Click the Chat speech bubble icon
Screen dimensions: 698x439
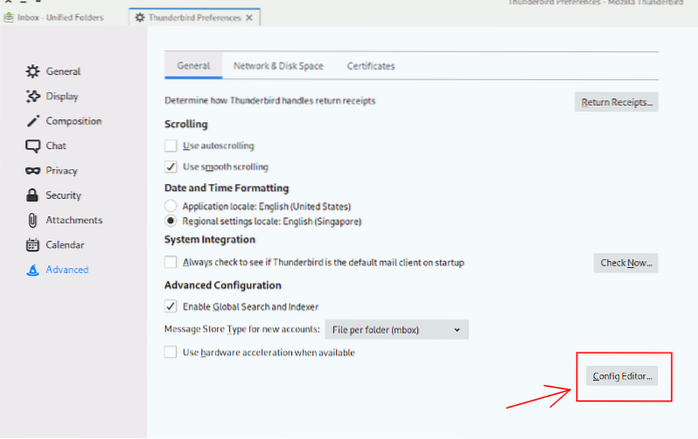pyautogui.click(x=33, y=146)
